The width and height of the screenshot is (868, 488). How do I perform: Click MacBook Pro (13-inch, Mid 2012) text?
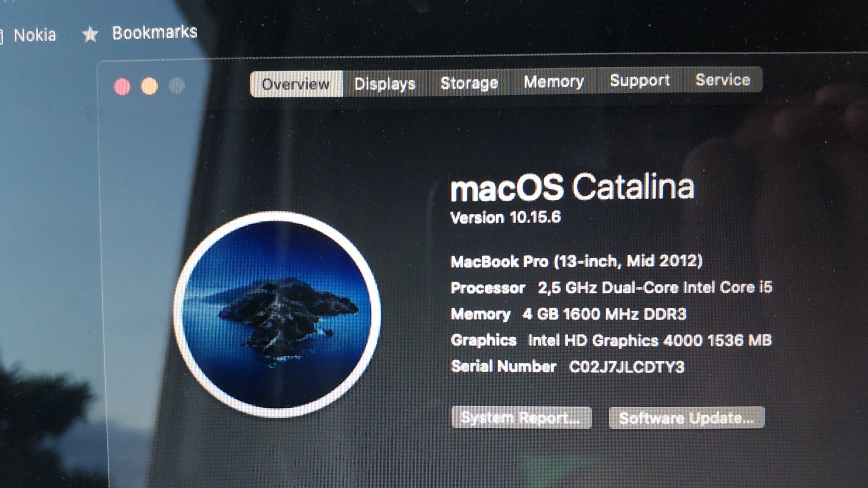[x=576, y=261]
